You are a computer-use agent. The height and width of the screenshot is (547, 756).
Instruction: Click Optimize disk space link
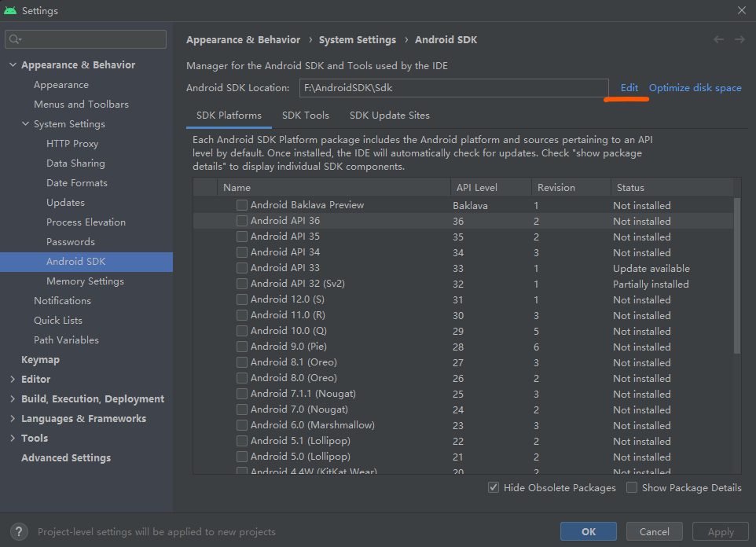click(x=695, y=88)
